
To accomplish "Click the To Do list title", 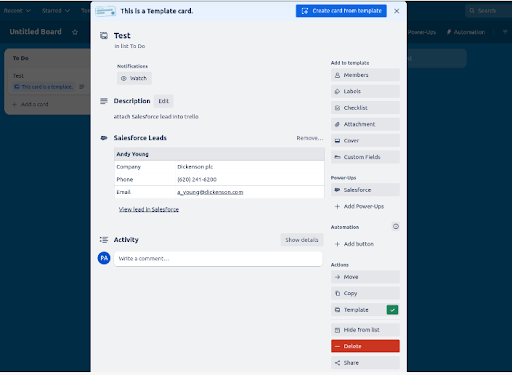I will pyautogui.click(x=21, y=58).
